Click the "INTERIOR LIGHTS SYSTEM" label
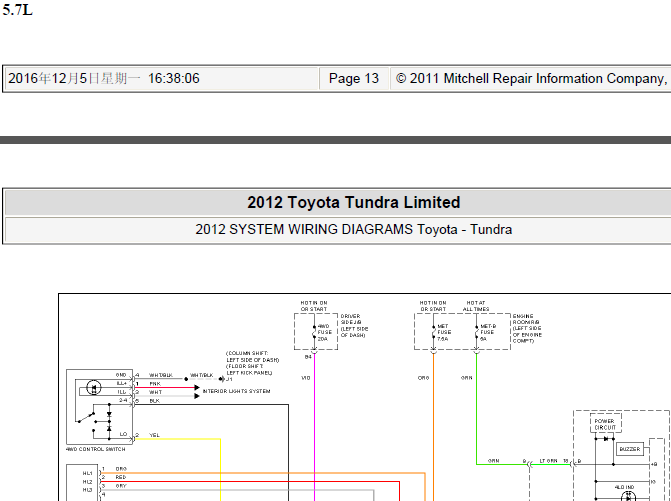The image size is (671, 501). 237,391
